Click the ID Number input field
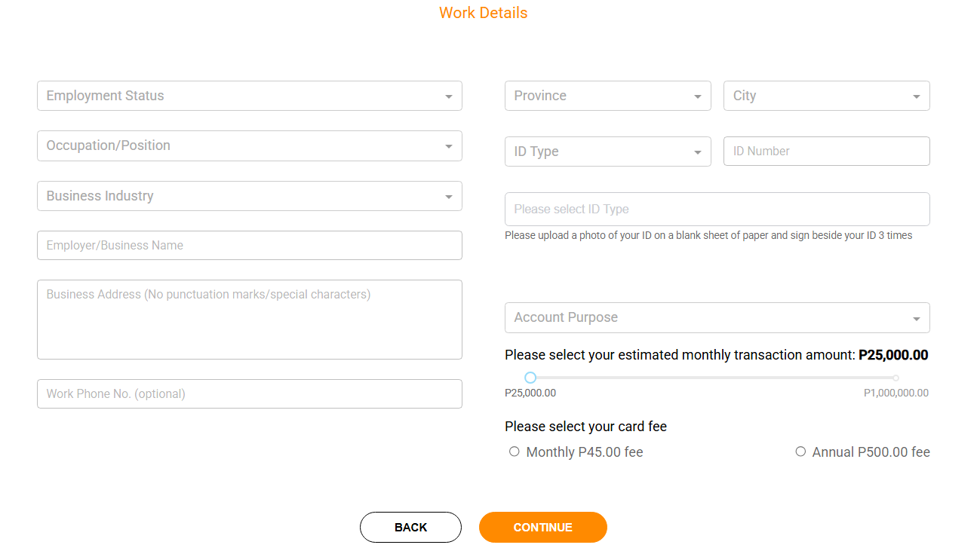 click(x=826, y=151)
